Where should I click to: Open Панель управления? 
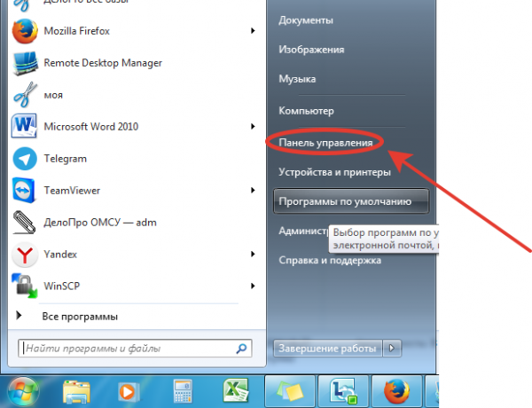(325, 143)
